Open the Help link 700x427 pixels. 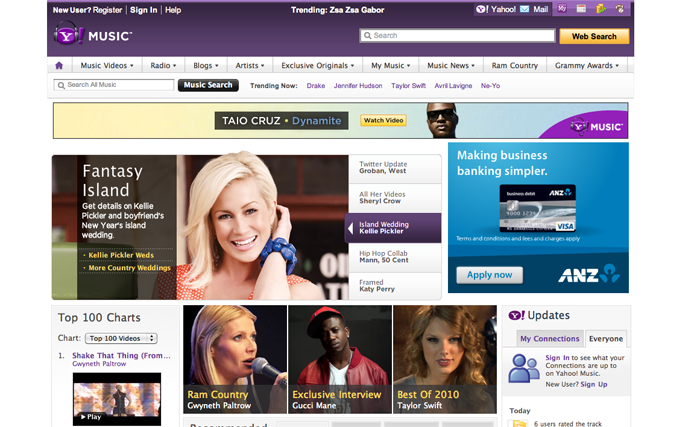coord(173,10)
